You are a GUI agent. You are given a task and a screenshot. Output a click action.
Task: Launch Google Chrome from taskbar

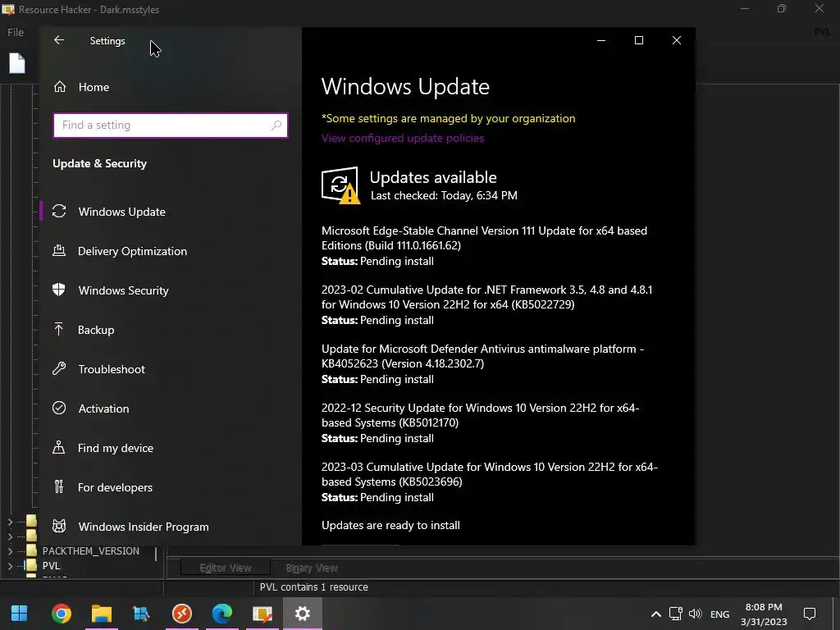[61, 614]
